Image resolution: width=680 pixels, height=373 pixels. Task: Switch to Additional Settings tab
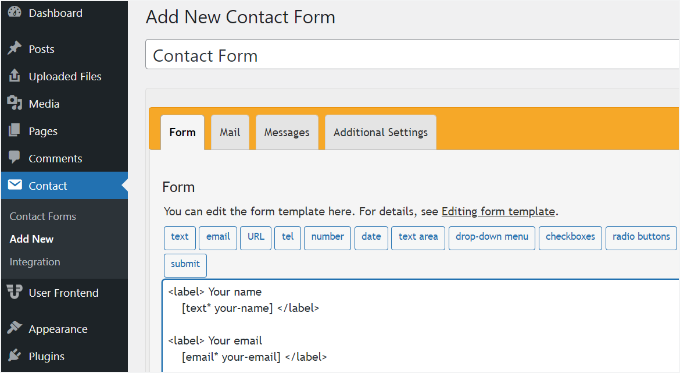click(x=380, y=132)
